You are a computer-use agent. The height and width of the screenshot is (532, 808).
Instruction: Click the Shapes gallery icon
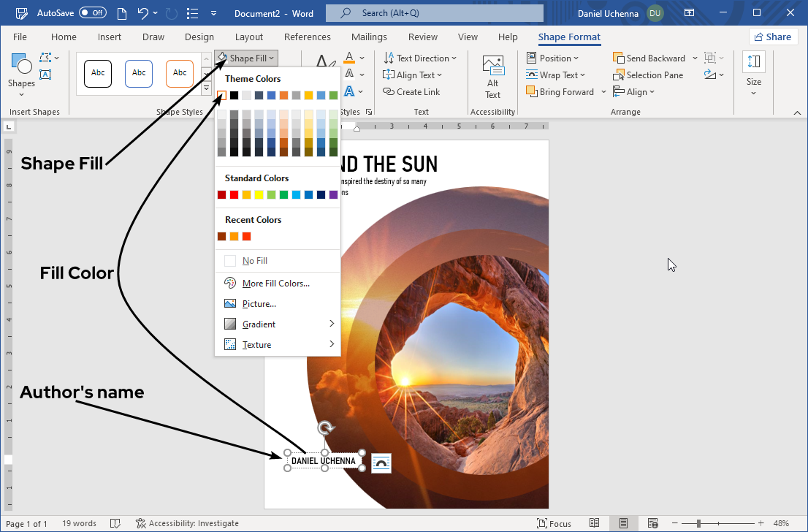point(21,70)
